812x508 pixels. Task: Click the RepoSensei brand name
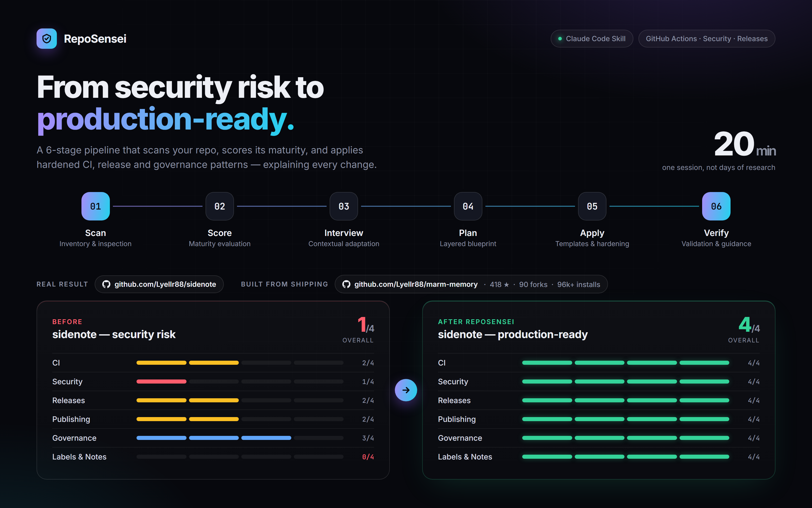coord(95,39)
